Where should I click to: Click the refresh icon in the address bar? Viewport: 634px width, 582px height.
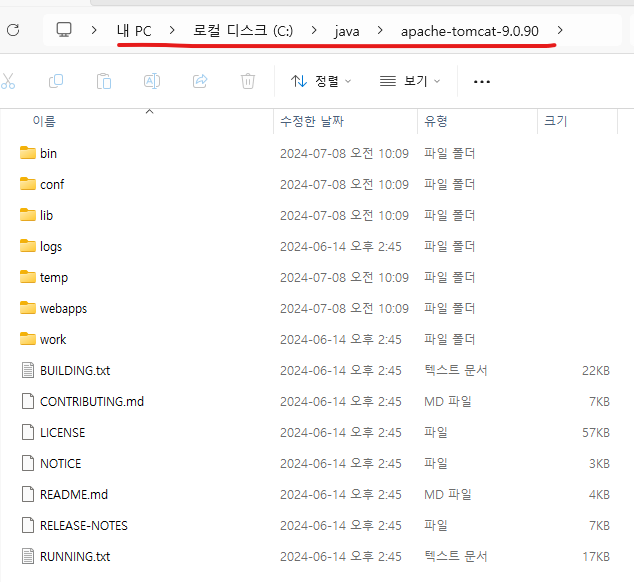[13, 30]
